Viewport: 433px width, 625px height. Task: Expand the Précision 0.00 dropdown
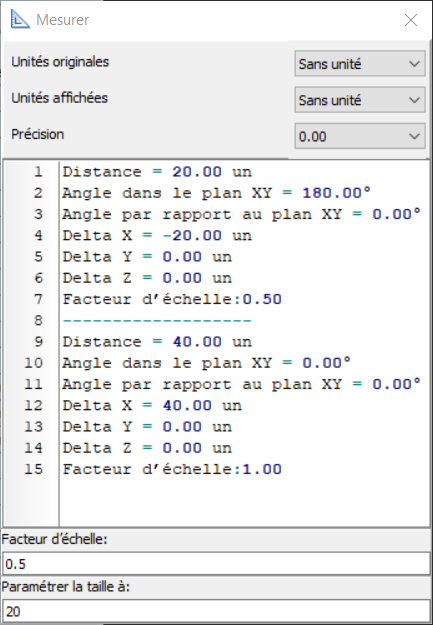(360, 136)
